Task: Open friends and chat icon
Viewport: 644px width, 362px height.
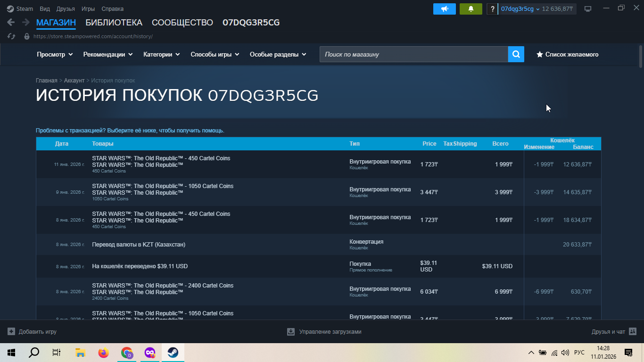Action: (633, 331)
